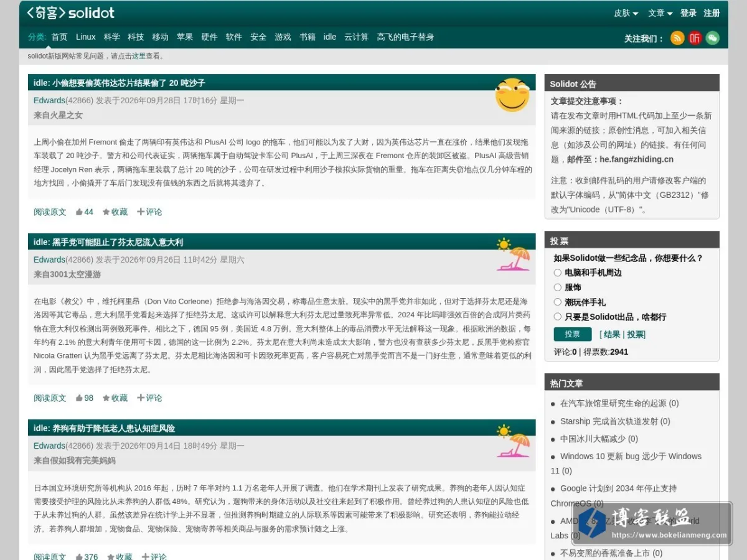Open hot article Windows 10 更新 bug 远少于 Windows 11

pyautogui.click(x=626, y=464)
